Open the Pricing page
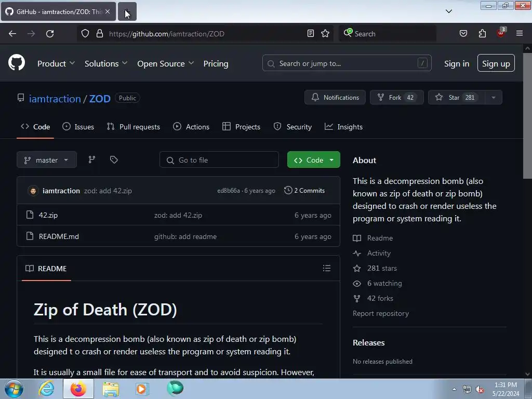Viewport: 532px width, 399px height. tap(216, 63)
